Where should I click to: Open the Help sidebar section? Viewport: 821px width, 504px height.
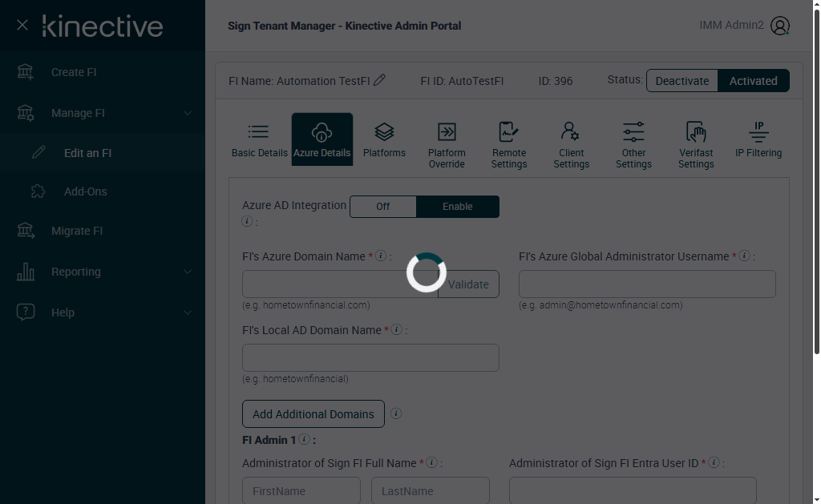coord(103,312)
